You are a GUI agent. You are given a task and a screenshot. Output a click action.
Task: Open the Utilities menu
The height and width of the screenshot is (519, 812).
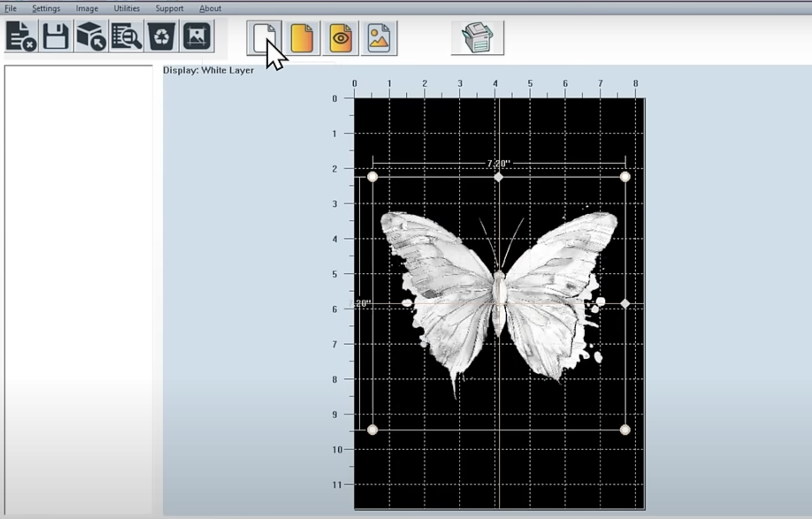point(126,8)
